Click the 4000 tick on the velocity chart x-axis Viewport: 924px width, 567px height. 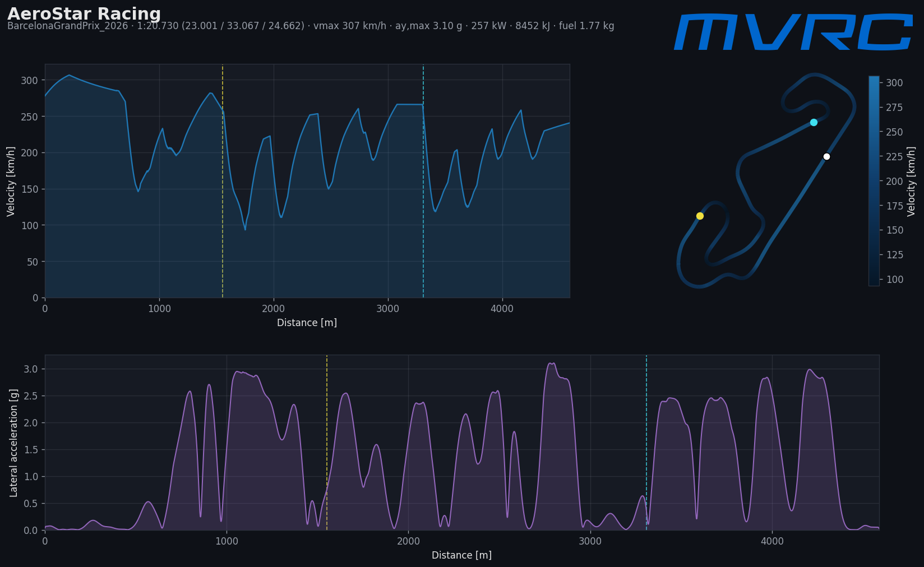(502, 309)
